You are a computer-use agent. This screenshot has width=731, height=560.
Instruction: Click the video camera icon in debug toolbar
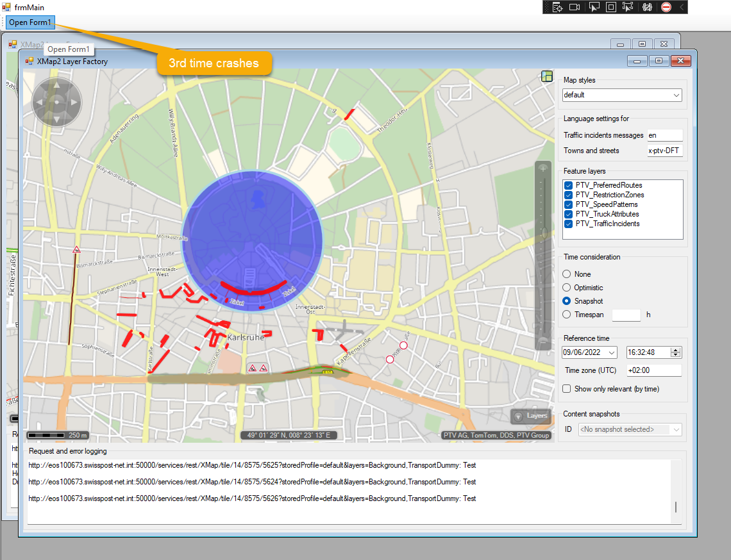(x=574, y=7)
